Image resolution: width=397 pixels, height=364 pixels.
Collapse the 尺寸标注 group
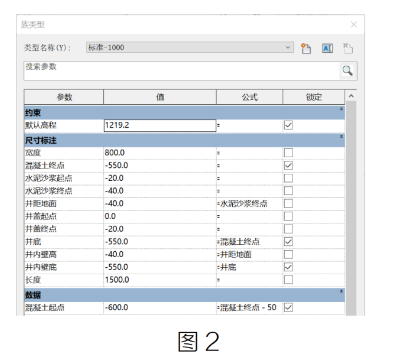click(341, 137)
